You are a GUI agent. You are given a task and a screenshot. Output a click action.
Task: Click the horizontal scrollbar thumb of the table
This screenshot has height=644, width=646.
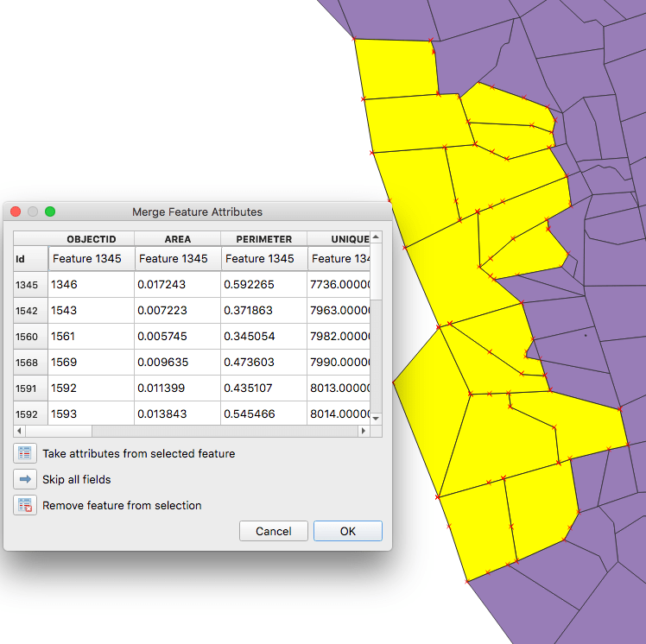(x=59, y=431)
